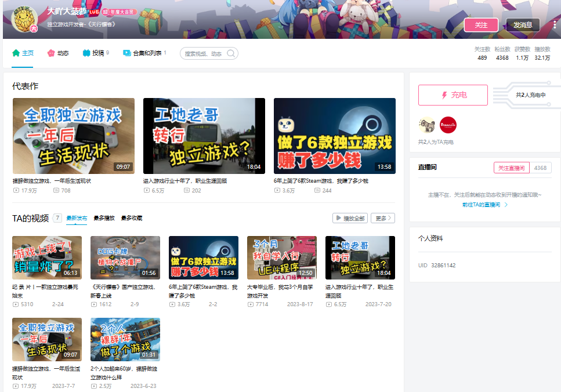The image size is (561, 392).
Task: Switch to the 动态 tab
Action: click(58, 53)
